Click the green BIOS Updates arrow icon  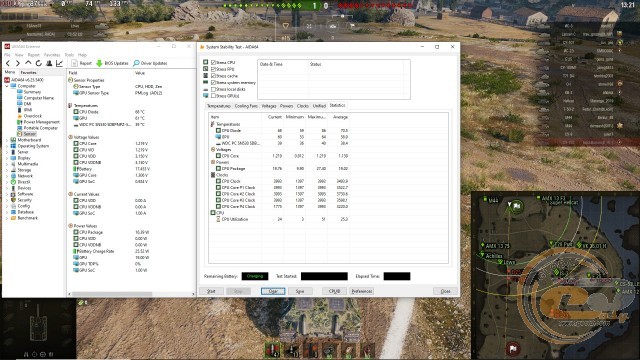pos(99,63)
